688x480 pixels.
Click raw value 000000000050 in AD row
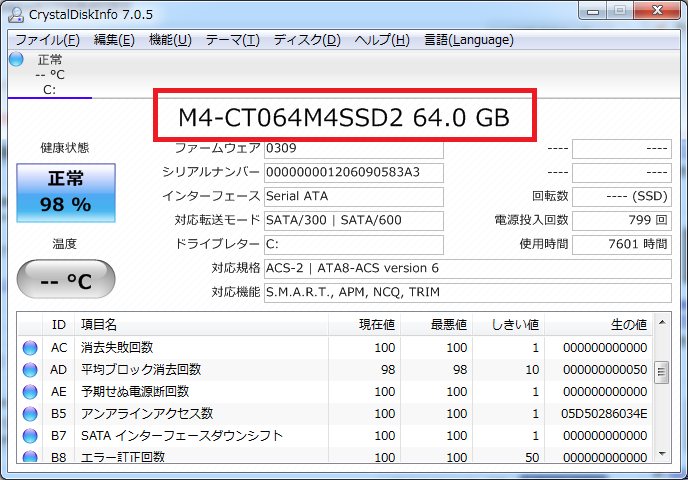[605, 370]
